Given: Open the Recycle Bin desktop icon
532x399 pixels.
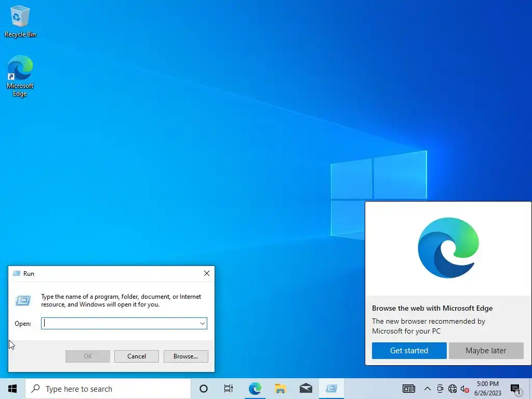Looking at the screenshot, I should click(20, 21).
